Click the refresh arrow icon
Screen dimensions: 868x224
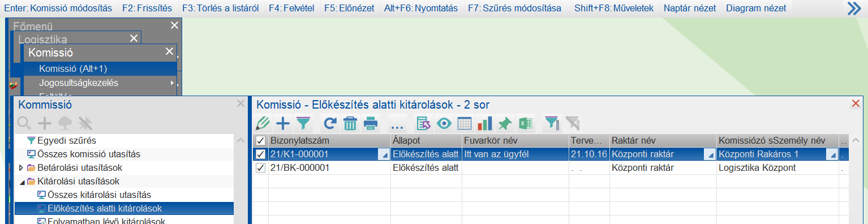[330, 123]
